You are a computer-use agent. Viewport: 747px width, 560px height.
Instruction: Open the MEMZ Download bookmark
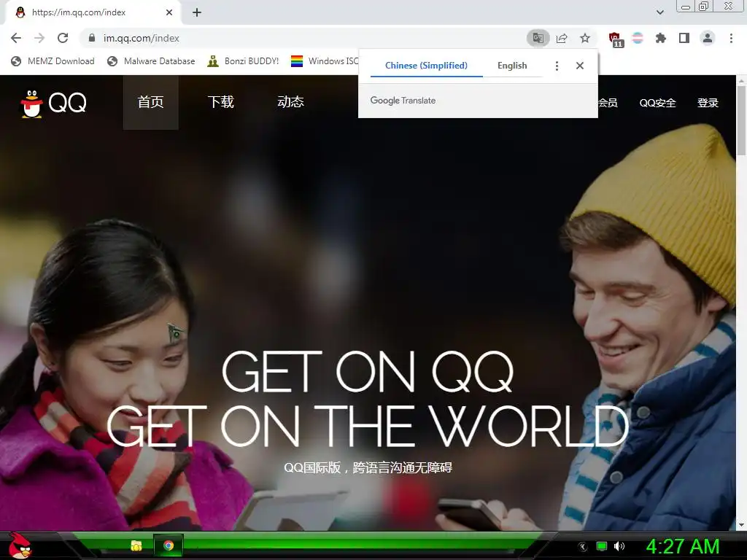[x=53, y=61]
